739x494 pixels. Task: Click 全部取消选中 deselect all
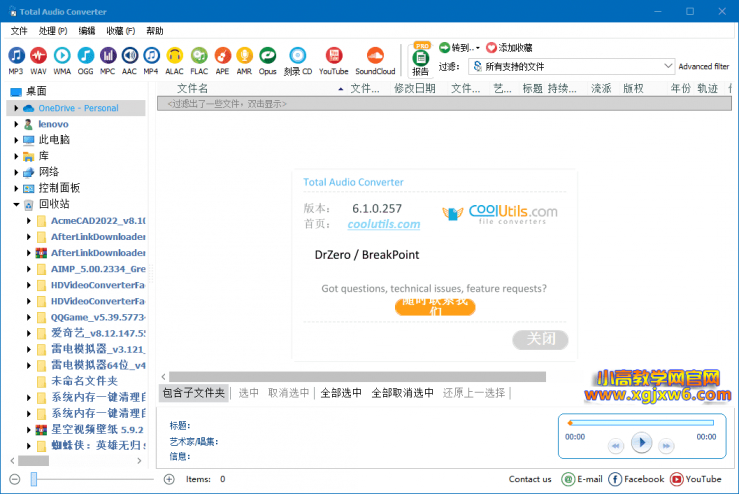click(x=402, y=393)
